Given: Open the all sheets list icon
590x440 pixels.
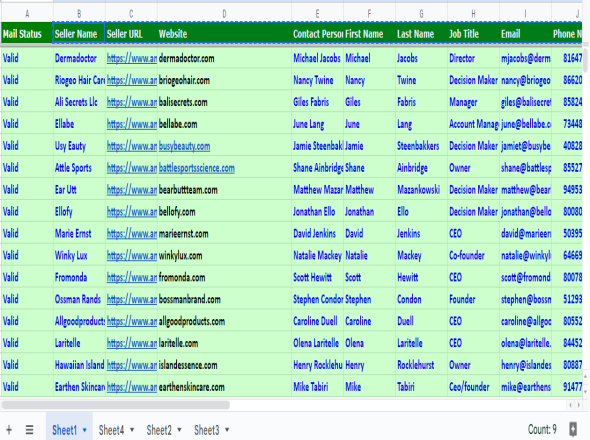Looking at the screenshot, I should coord(29,429).
